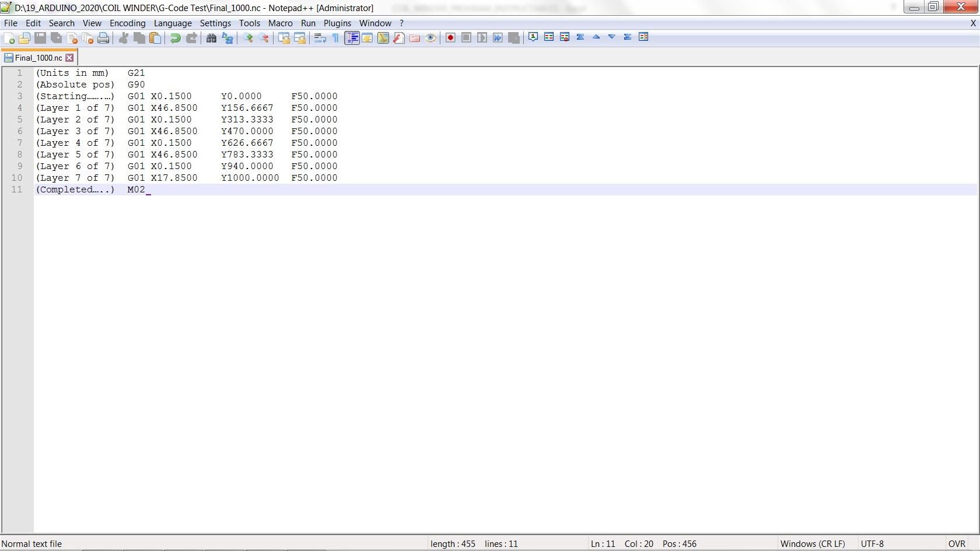Open the Replace dialog icon

pos(228,38)
